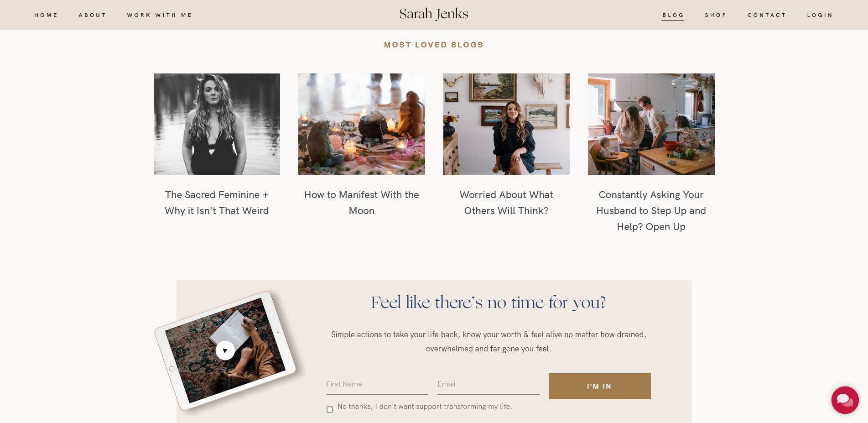The image size is (868, 423).
Task: Play the video on the tablet
Action: (225, 350)
